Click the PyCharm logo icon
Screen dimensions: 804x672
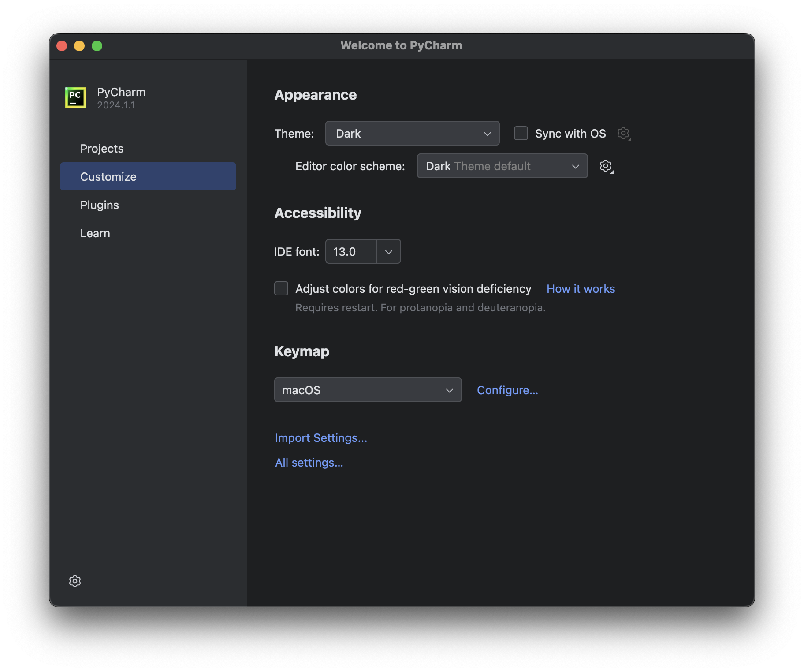pos(76,97)
